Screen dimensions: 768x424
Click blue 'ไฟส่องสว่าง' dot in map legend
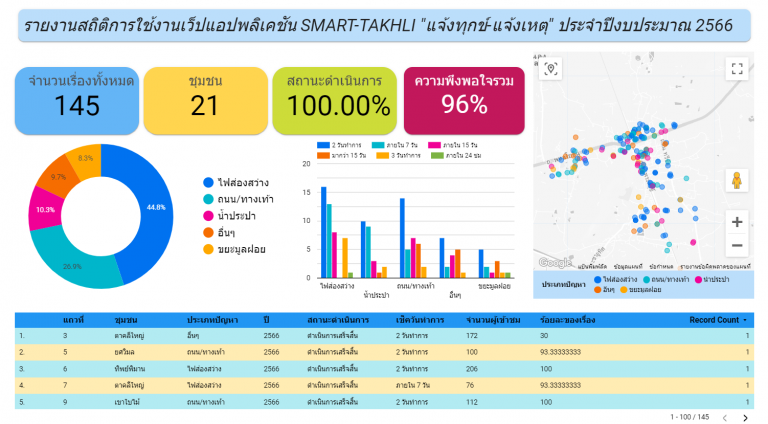(598, 280)
